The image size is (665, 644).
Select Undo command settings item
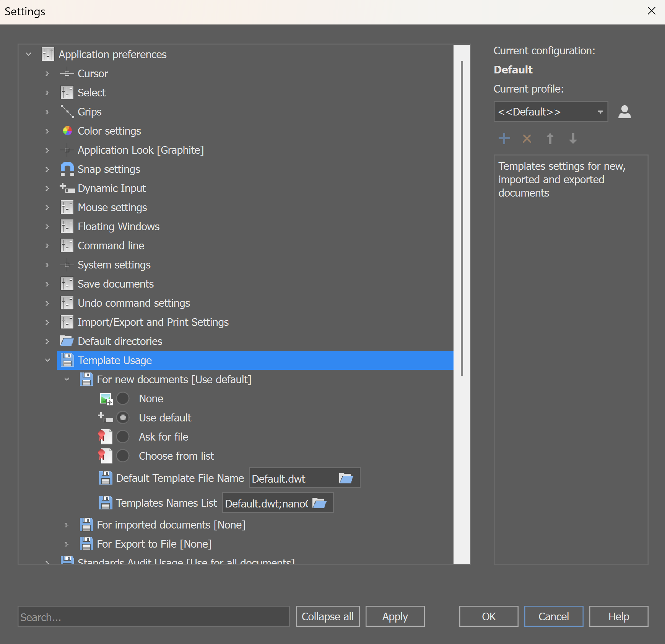[134, 303]
